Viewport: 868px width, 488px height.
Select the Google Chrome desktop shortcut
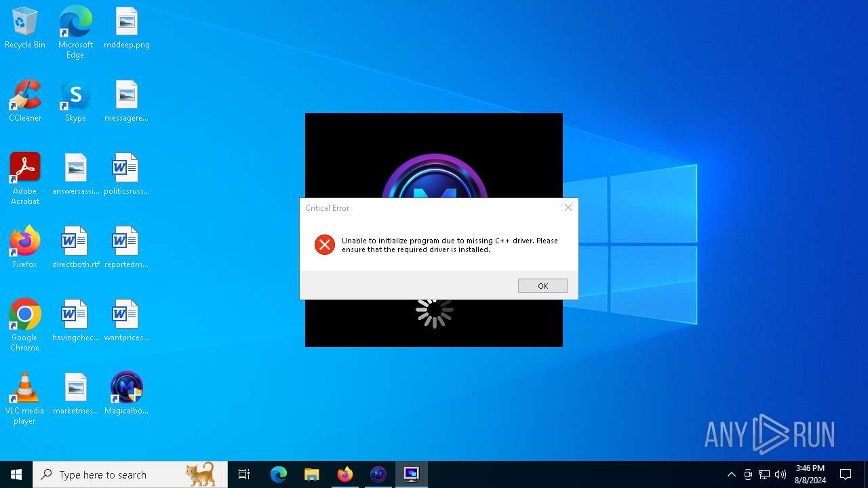pos(25,325)
